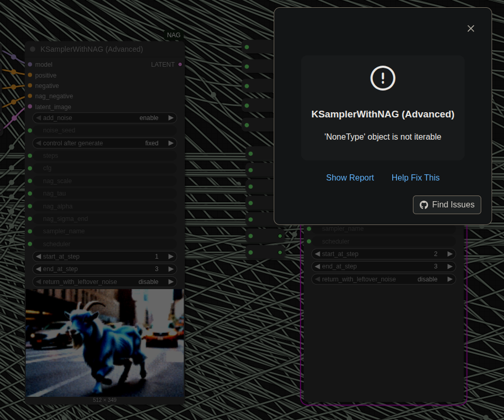Viewport: 504px width, 420px height.
Task: Click right node return_with_leftover_noise left arrow
Action: coord(317,279)
